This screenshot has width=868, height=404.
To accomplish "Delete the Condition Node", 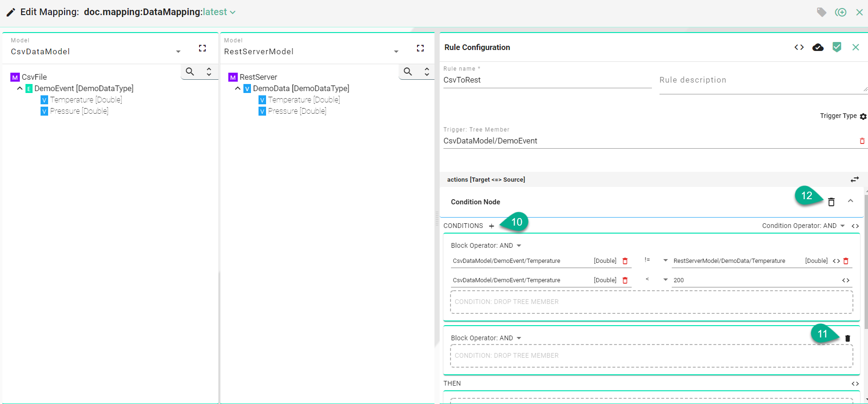I will click(x=831, y=202).
